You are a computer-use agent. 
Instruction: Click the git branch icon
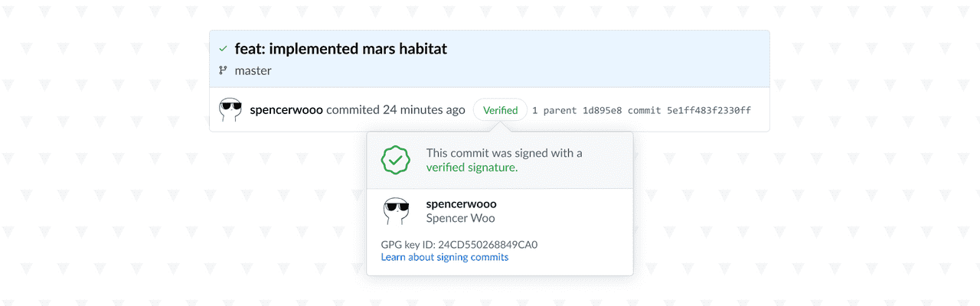pos(223,70)
